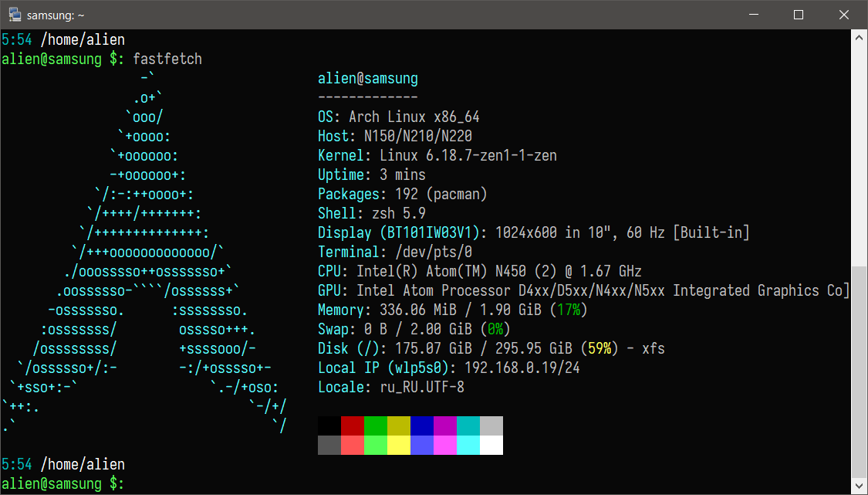
Task: Click the vertical scrollbar thumb
Action: tap(860, 371)
